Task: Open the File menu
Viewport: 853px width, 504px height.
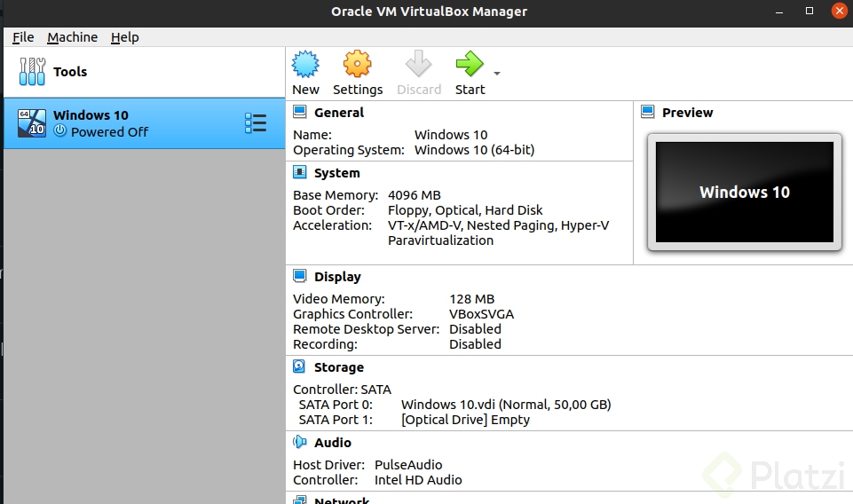Action: pyautogui.click(x=23, y=37)
